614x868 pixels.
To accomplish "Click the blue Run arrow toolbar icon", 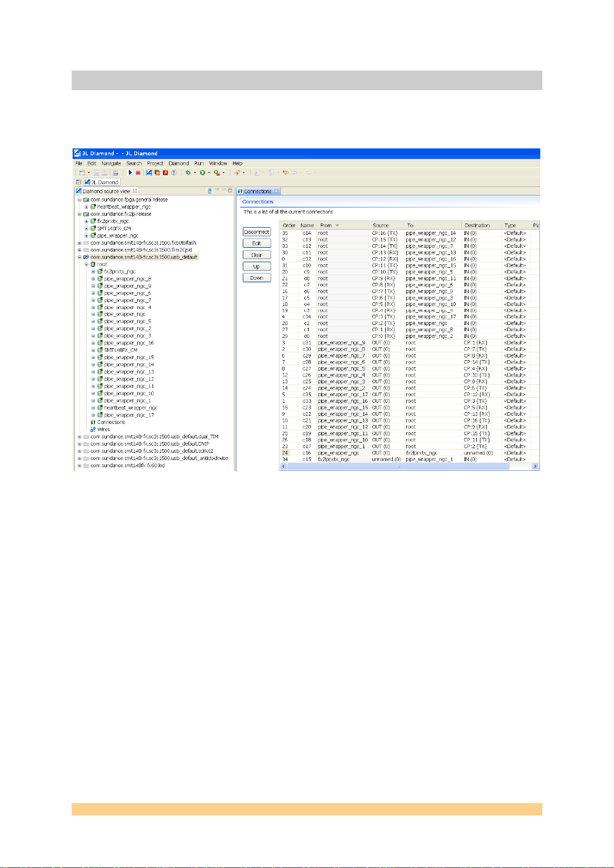I will [130, 173].
